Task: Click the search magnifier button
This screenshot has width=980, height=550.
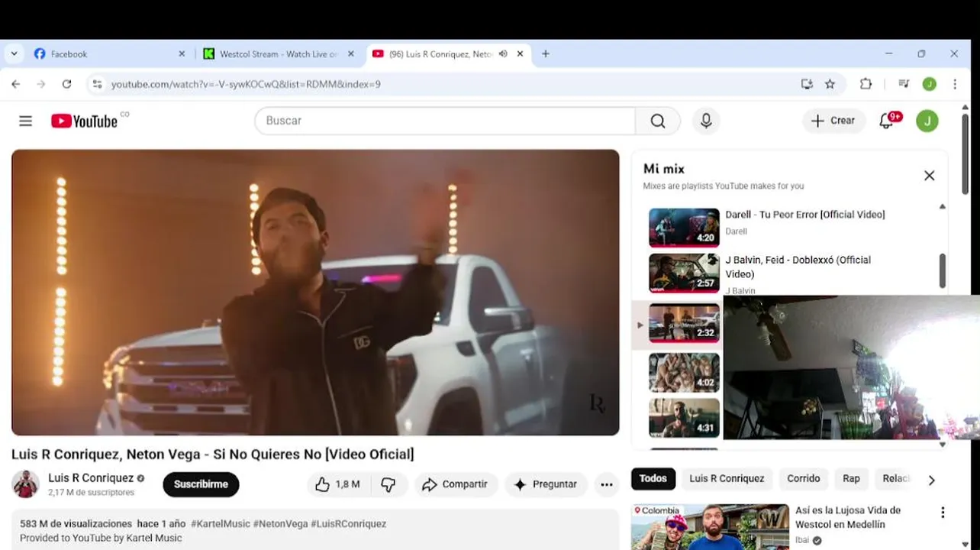Action: [658, 121]
